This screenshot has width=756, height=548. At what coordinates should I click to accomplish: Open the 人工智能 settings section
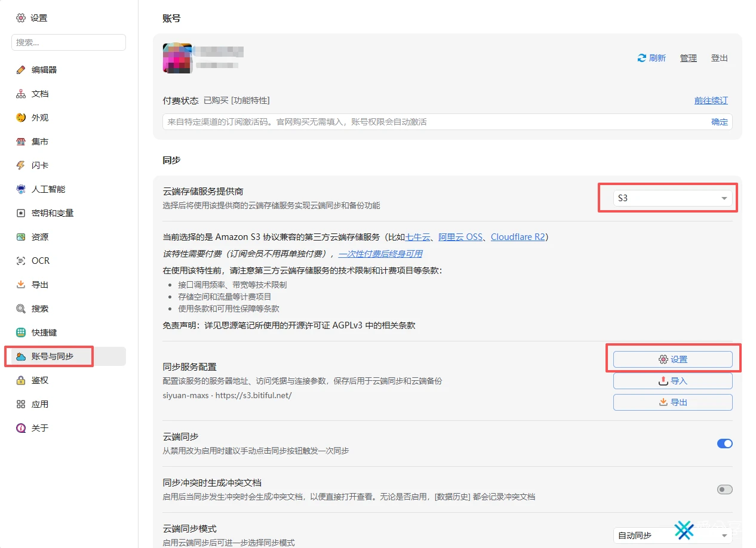tap(69, 189)
